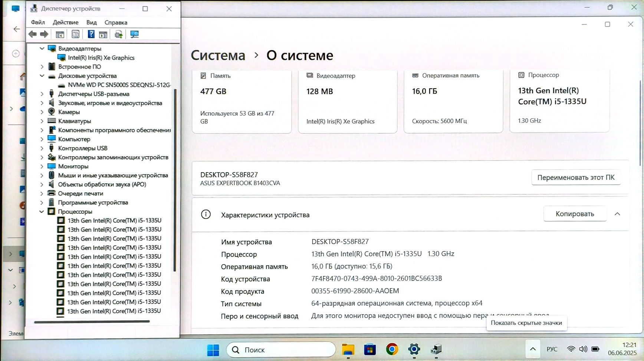Select the Компьютер category
This screenshot has width=644, height=361.
click(74, 139)
